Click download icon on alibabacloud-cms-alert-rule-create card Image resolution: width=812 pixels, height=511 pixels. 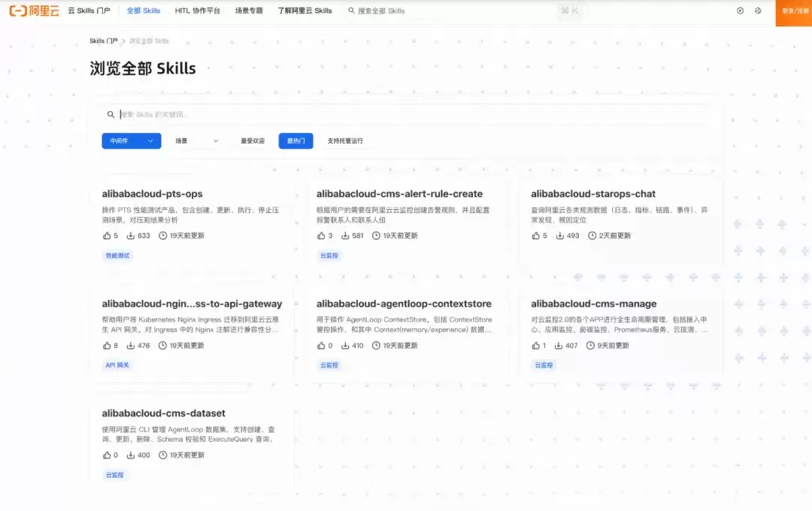pos(345,235)
